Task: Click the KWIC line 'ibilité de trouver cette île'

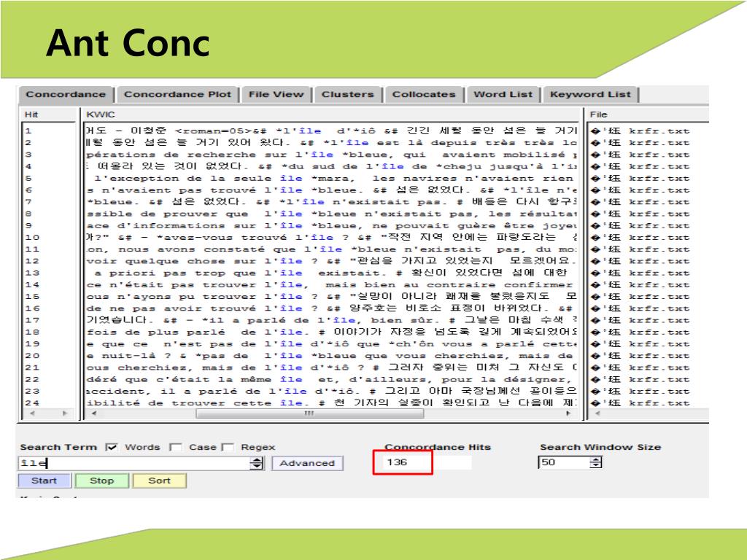Action: (332, 402)
